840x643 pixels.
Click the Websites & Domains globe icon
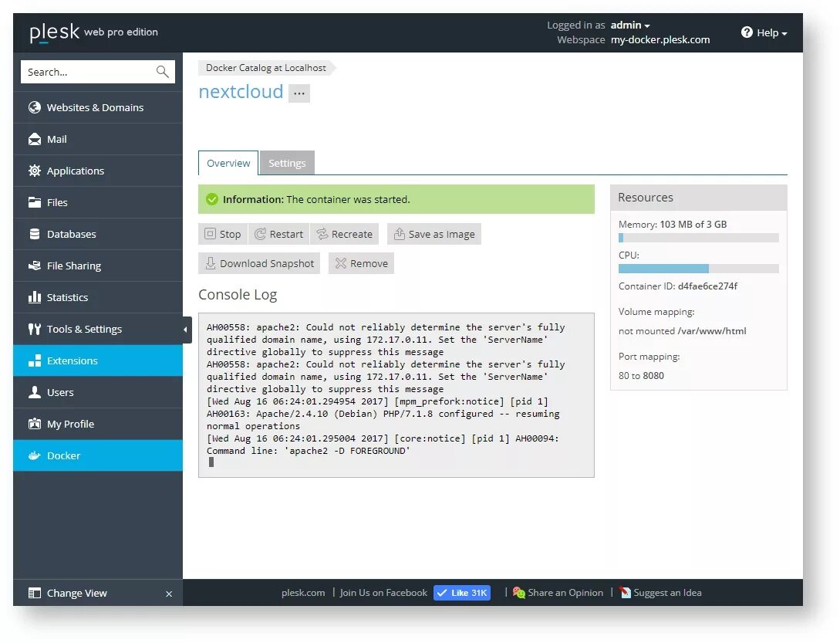(35, 107)
